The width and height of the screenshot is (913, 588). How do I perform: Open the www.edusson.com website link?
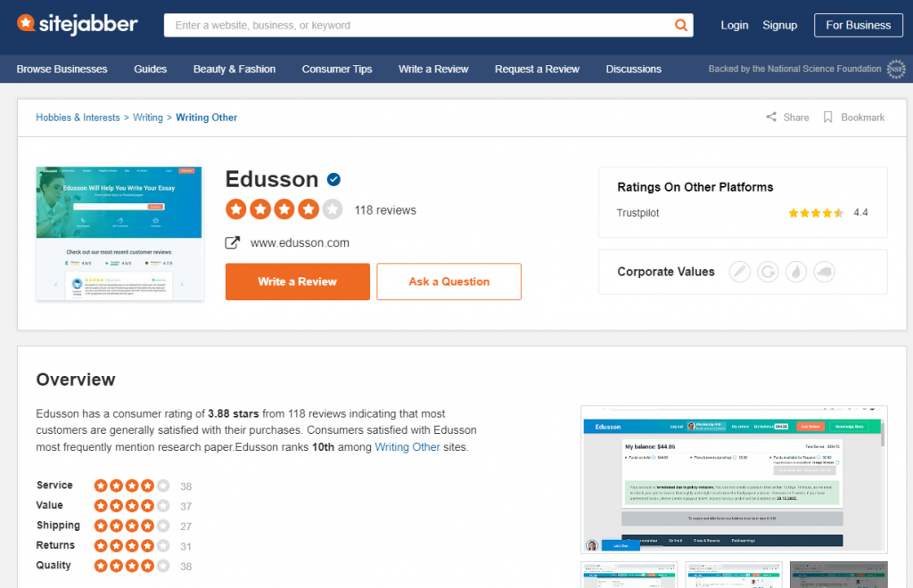(x=300, y=242)
